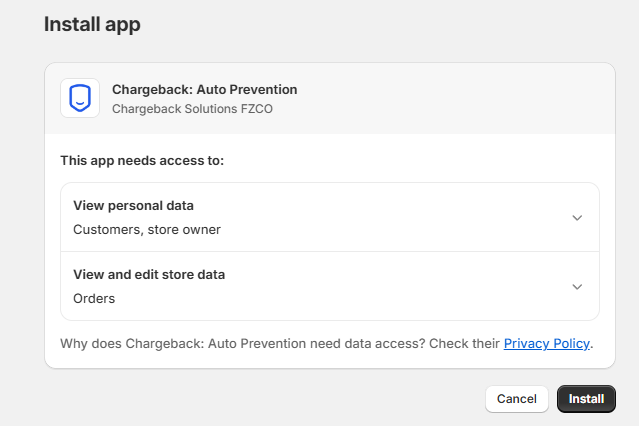Open the View and edit store data heading
Image resolution: width=639 pixels, height=426 pixels.
[149, 274]
